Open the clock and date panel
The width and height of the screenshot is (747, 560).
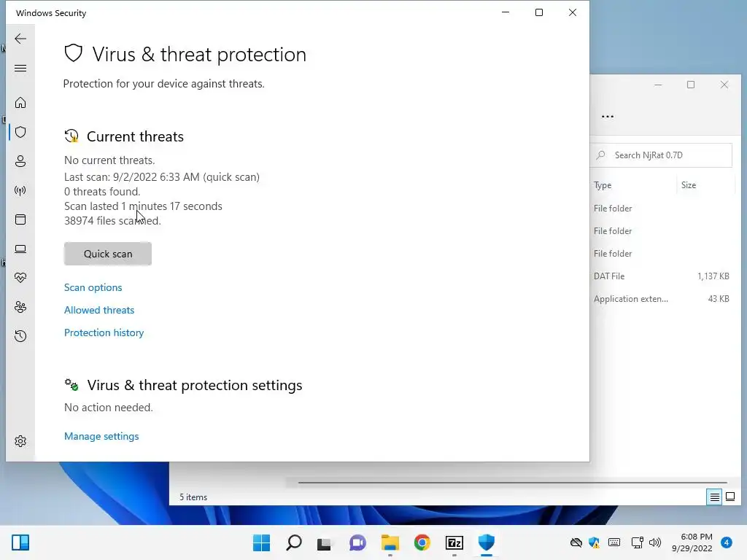692,542
